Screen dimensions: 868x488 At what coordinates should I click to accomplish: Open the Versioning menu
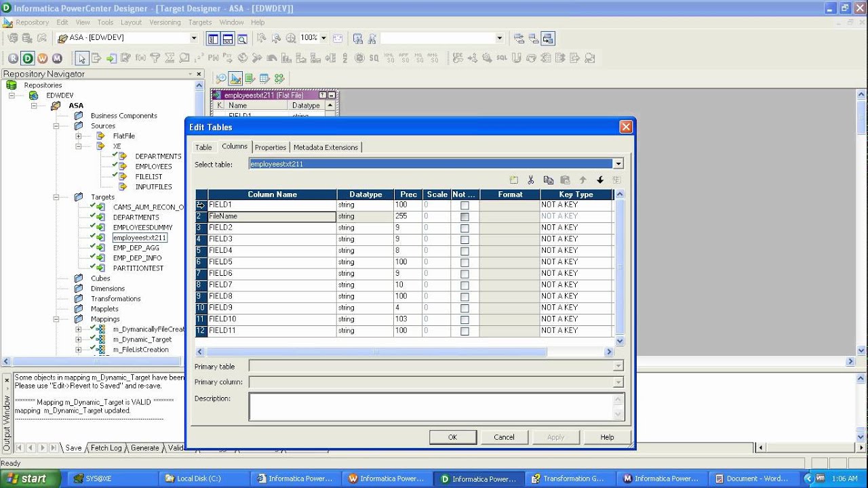tap(165, 22)
